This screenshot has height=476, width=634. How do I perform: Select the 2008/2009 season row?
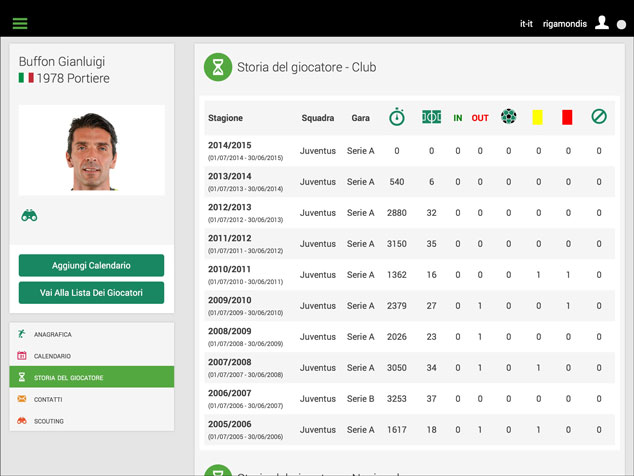(x=409, y=337)
